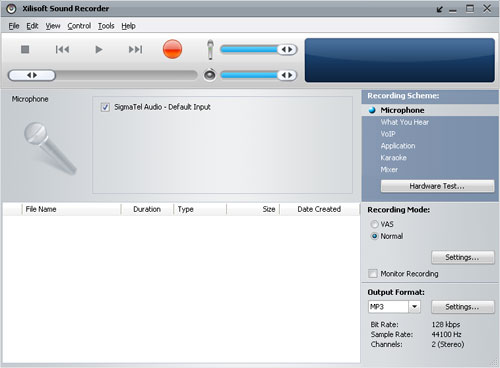The height and width of the screenshot is (368, 500).
Task: Close the Sound Recorder window
Action: pyautogui.click(x=487, y=9)
